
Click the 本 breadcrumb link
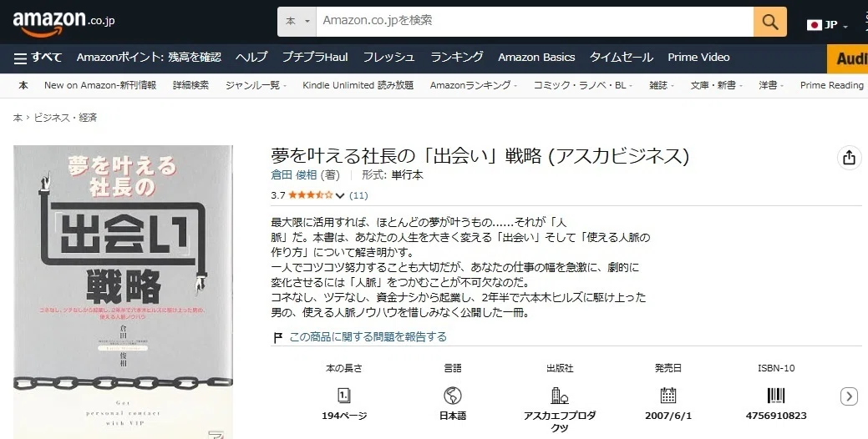[x=18, y=118]
